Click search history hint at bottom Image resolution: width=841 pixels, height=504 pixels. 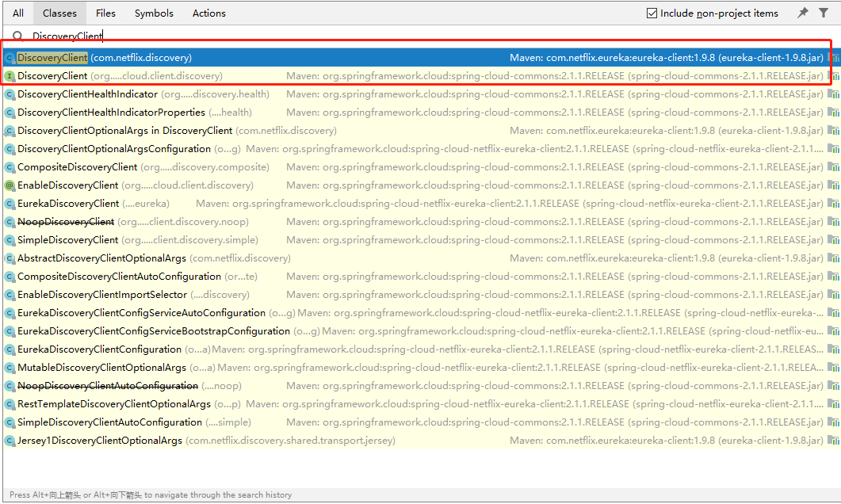pyautogui.click(x=151, y=494)
